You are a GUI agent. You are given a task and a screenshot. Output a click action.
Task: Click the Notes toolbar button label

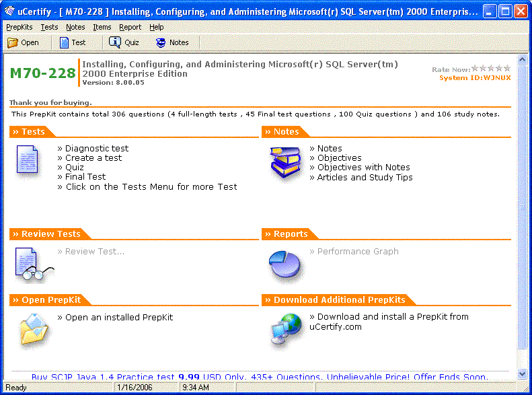179,42
